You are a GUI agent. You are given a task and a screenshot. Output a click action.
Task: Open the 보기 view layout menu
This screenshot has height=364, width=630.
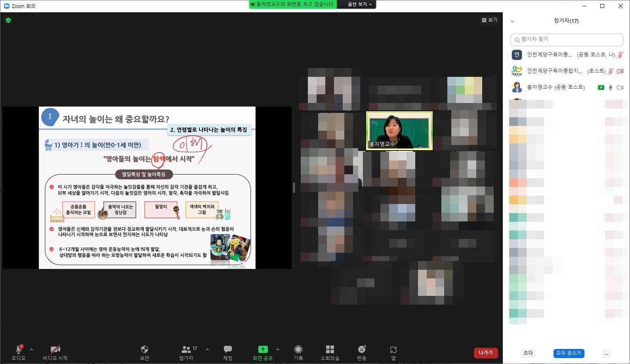[x=489, y=20]
